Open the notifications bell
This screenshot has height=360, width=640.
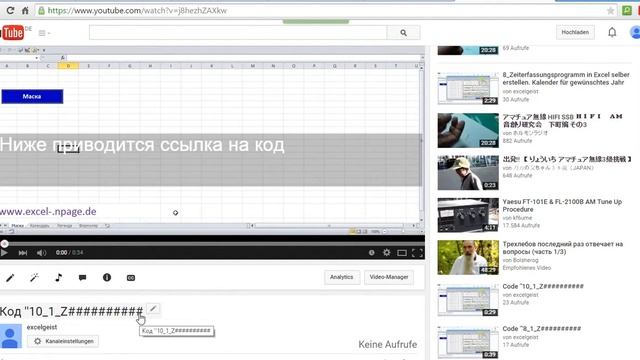tap(612, 32)
